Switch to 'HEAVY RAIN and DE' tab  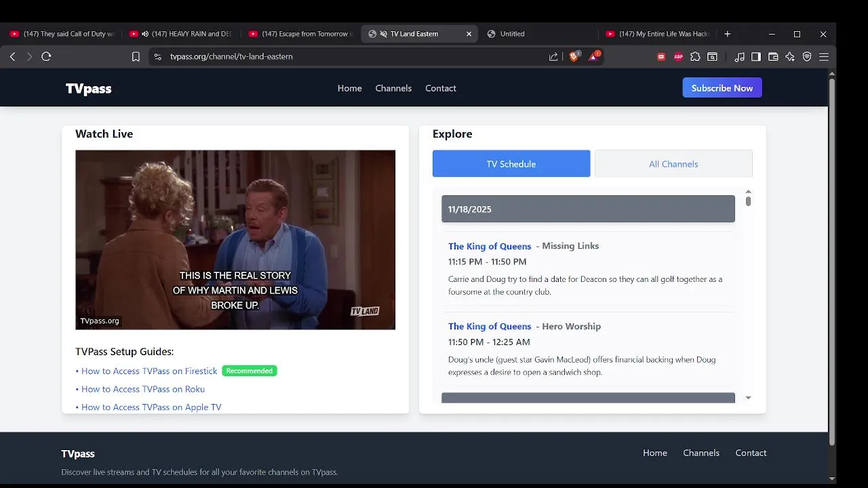point(182,34)
